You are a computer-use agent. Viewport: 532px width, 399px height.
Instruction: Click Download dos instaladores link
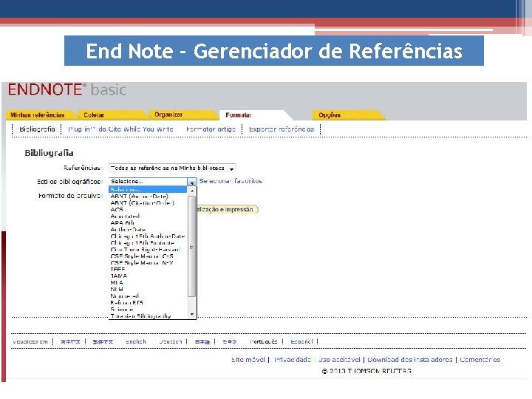[x=410, y=360]
